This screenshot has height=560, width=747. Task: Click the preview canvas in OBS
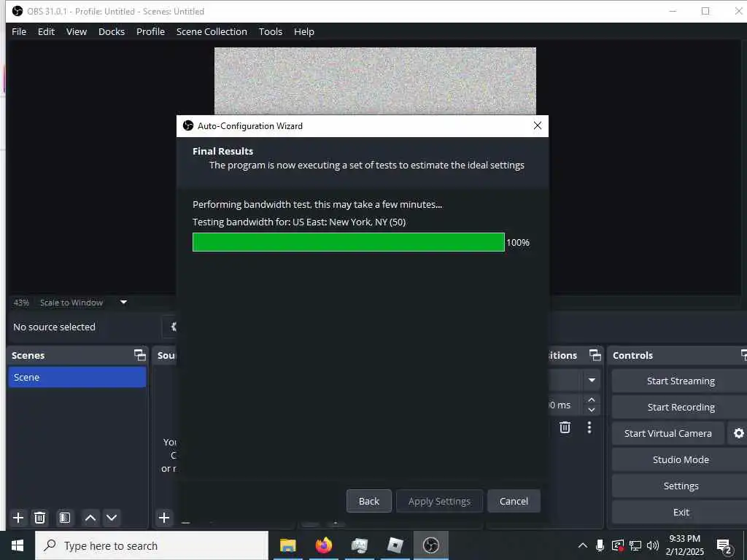375,81
